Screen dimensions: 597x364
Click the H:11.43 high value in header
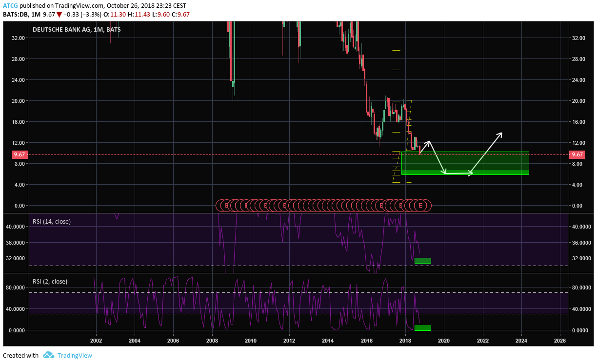[139, 15]
